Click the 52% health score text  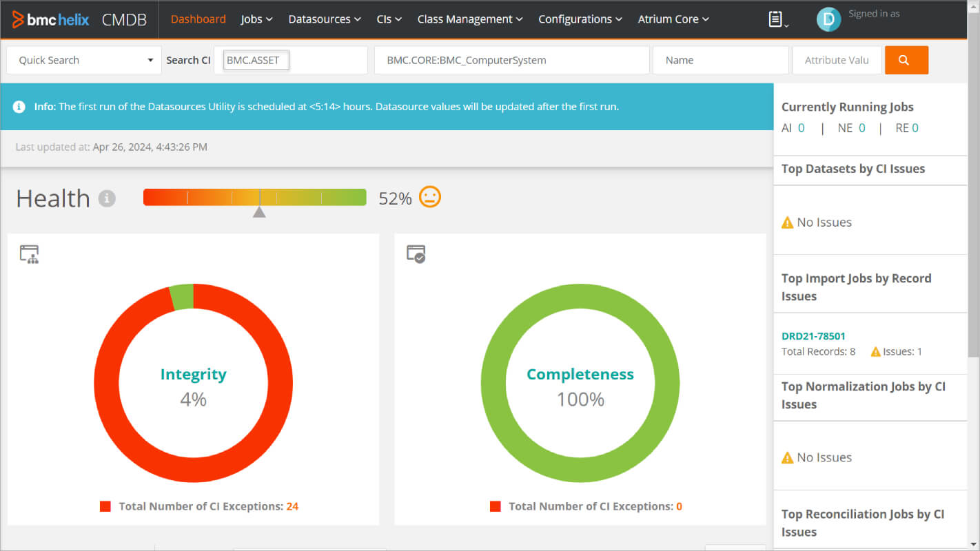click(x=395, y=198)
